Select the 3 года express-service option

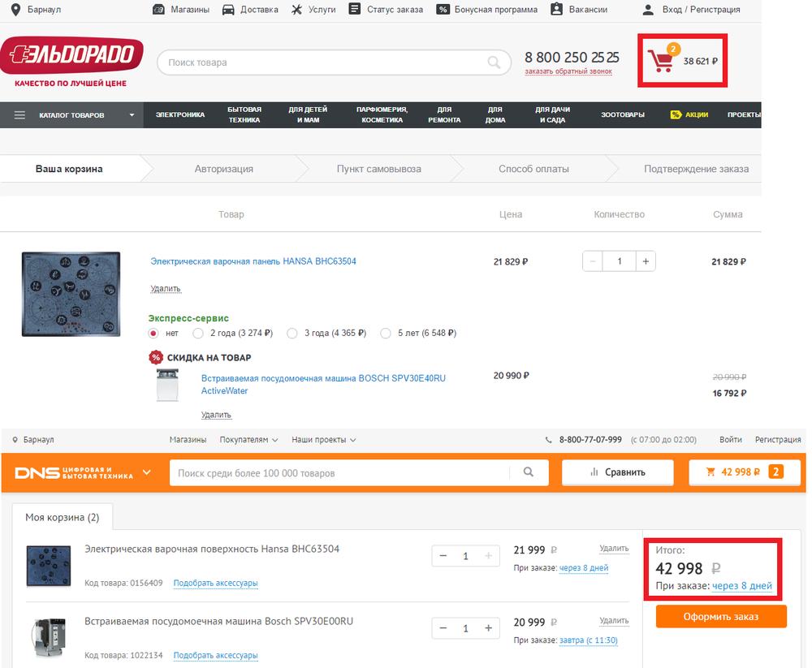click(292, 334)
